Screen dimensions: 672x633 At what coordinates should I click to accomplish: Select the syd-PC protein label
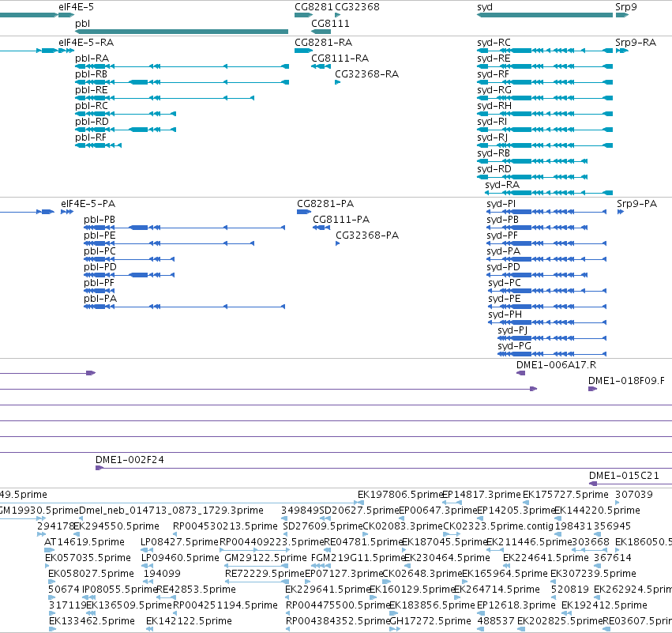click(x=505, y=283)
